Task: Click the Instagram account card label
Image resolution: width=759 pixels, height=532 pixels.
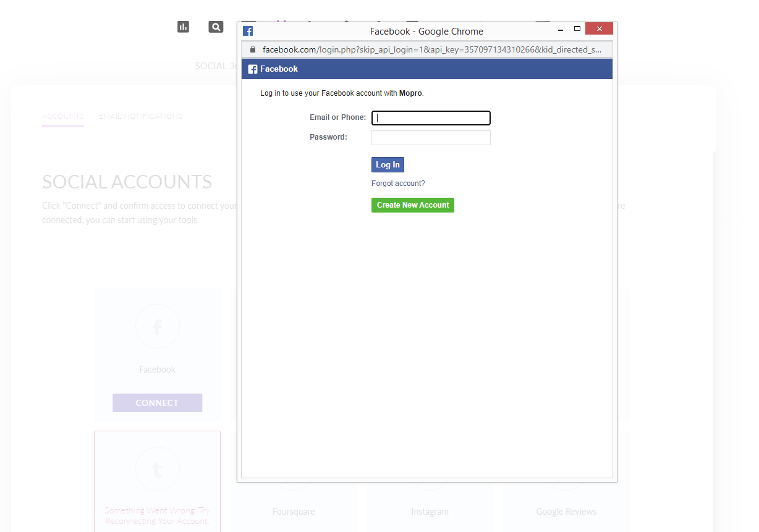Action: pos(430,512)
